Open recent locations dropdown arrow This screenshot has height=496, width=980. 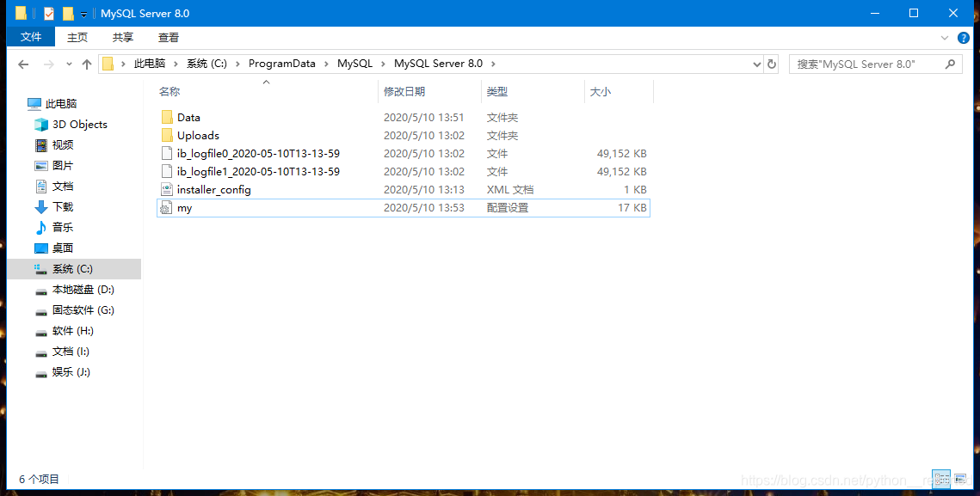point(69,64)
